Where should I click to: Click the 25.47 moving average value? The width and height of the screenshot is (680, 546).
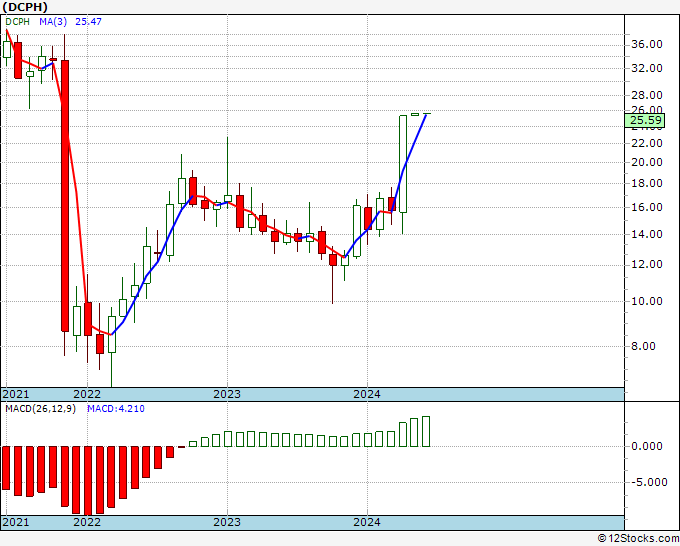click(x=88, y=21)
